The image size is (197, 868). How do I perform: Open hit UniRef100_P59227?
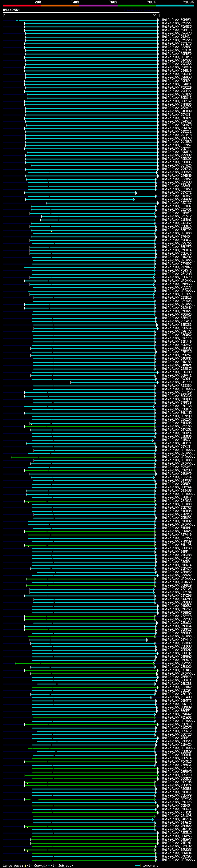pyautogui.click(x=177, y=23)
